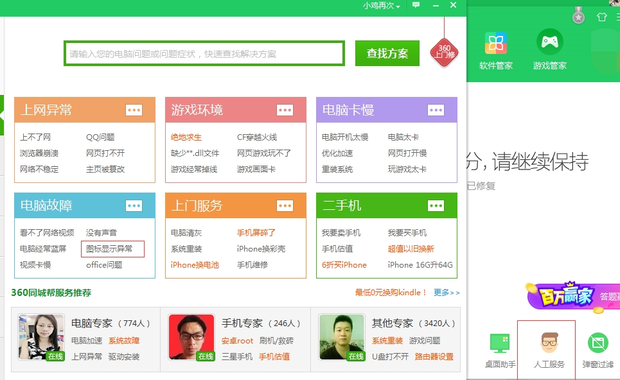Select 重装系统 under 电脑卡慢
The height and width of the screenshot is (380, 620).
337,169
